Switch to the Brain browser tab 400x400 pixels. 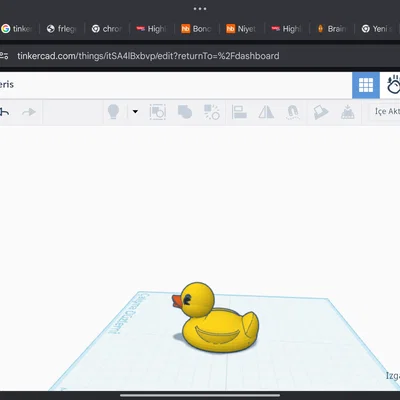click(332, 29)
